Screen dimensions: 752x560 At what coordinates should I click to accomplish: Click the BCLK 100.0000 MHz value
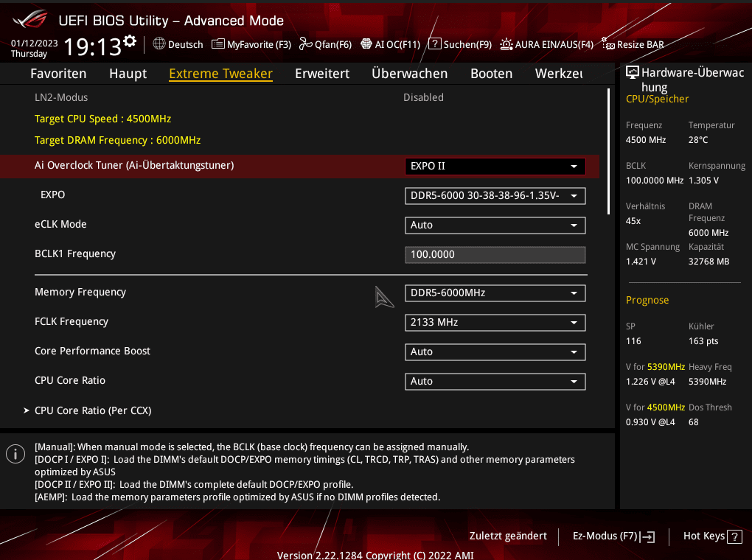pyautogui.click(x=654, y=181)
